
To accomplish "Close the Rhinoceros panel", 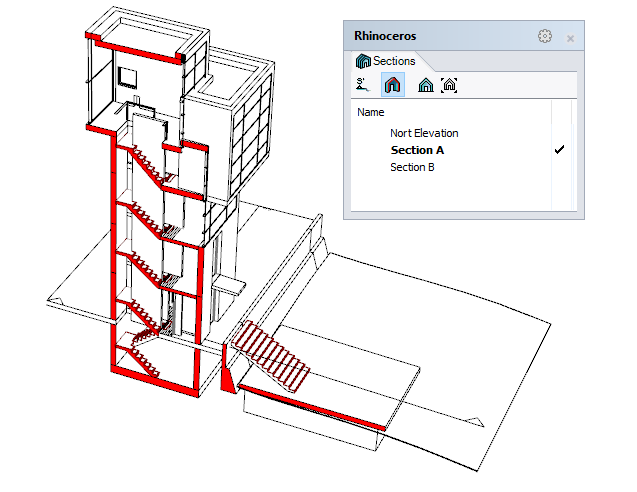I will coord(570,37).
